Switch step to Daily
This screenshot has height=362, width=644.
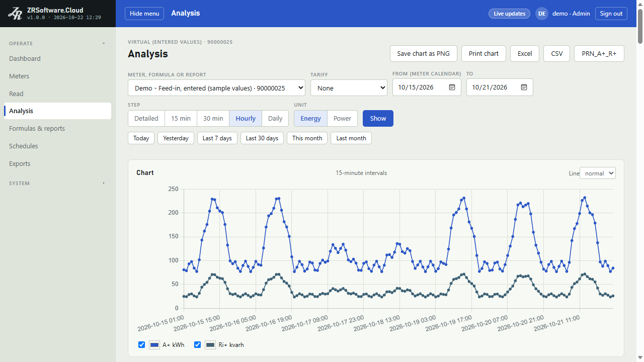[x=275, y=118]
